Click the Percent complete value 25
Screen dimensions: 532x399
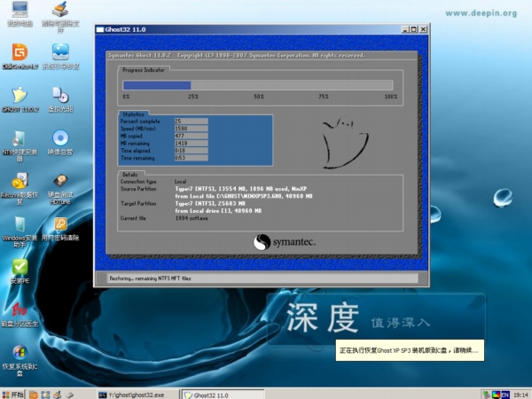point(191,121)
